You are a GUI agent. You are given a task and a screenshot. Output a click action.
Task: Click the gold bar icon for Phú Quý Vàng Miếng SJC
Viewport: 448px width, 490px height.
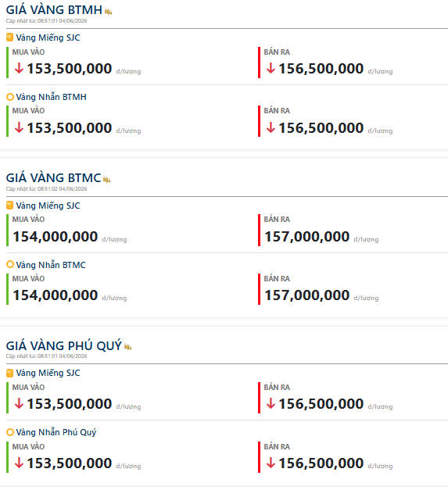pos(9,373)
